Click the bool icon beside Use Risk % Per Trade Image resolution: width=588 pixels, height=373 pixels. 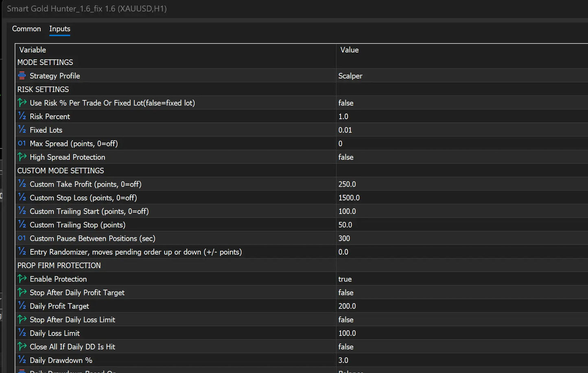click(22, 103)
